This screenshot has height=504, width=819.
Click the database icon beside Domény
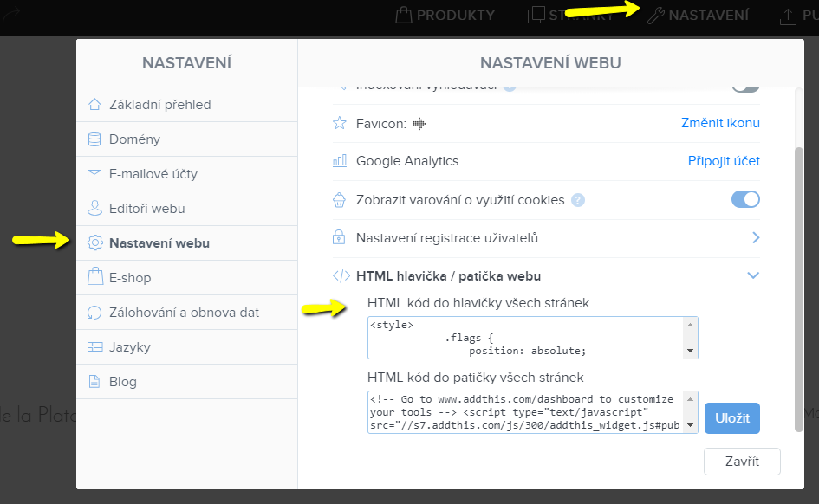tap(94, 139)
